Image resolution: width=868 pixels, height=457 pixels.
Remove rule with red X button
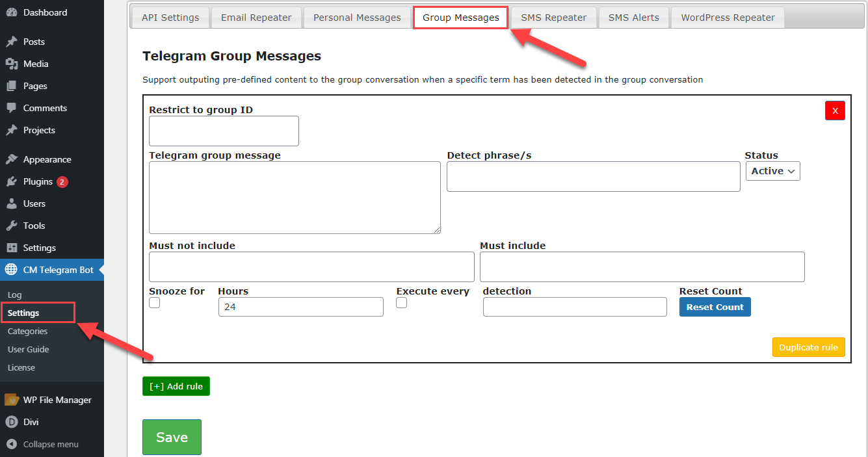tap(835, 111)
